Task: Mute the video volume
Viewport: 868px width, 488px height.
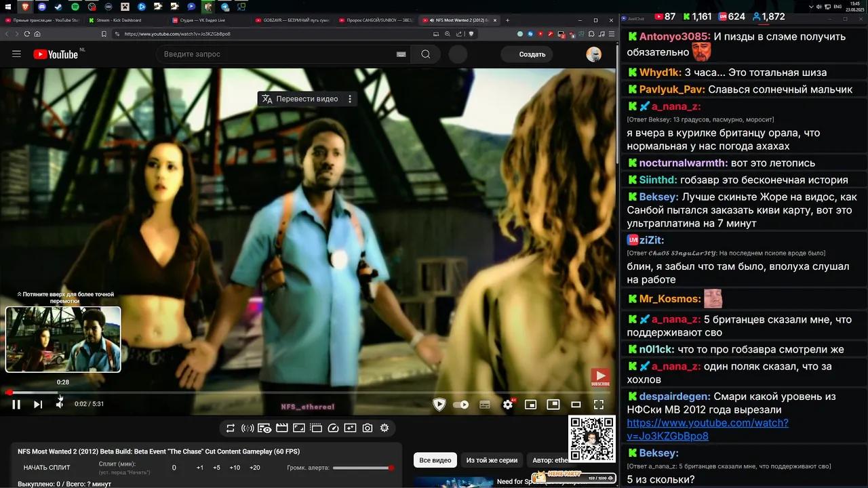Action: pyautogui.click(x=60, y=405)
